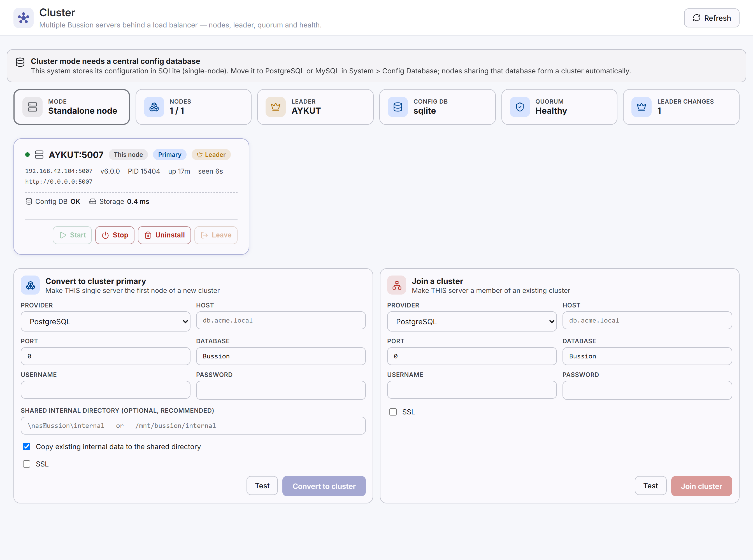Toggle Copy existing internal data checkbox

[27, 446]
